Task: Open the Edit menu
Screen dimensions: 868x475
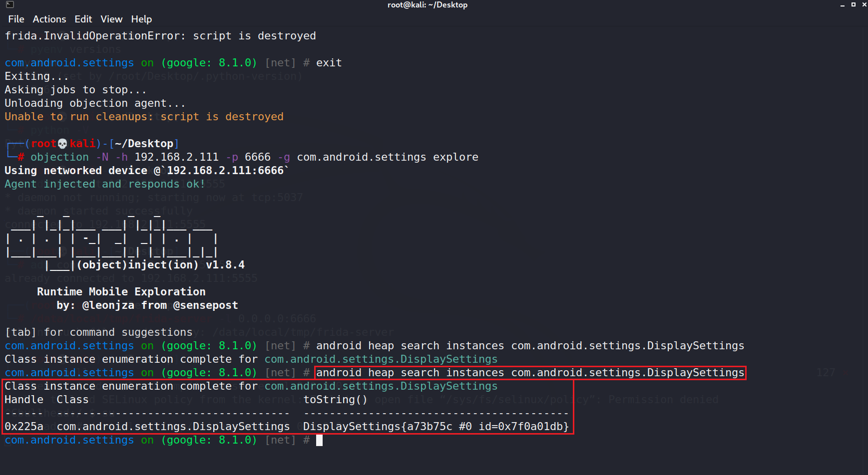Action: click(x=83, y=19)
